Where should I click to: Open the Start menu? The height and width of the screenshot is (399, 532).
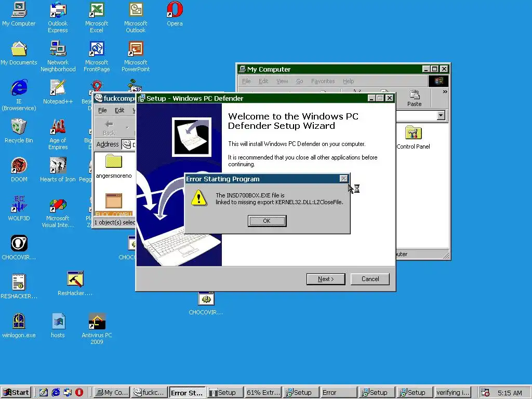(16, 393)
